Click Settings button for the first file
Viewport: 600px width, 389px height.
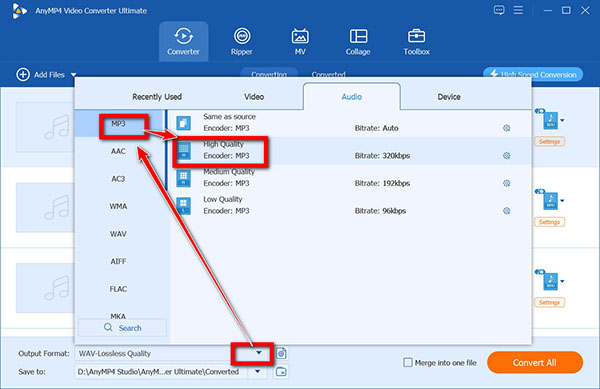pyautogui.click(x=549, y=142)
